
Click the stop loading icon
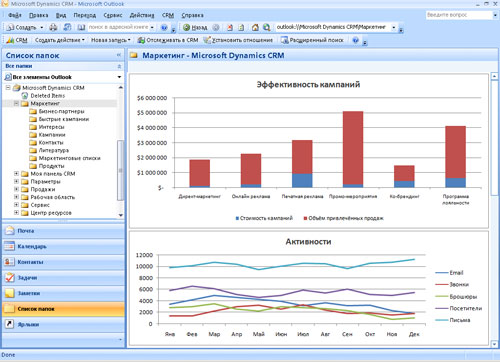[230, 27]
